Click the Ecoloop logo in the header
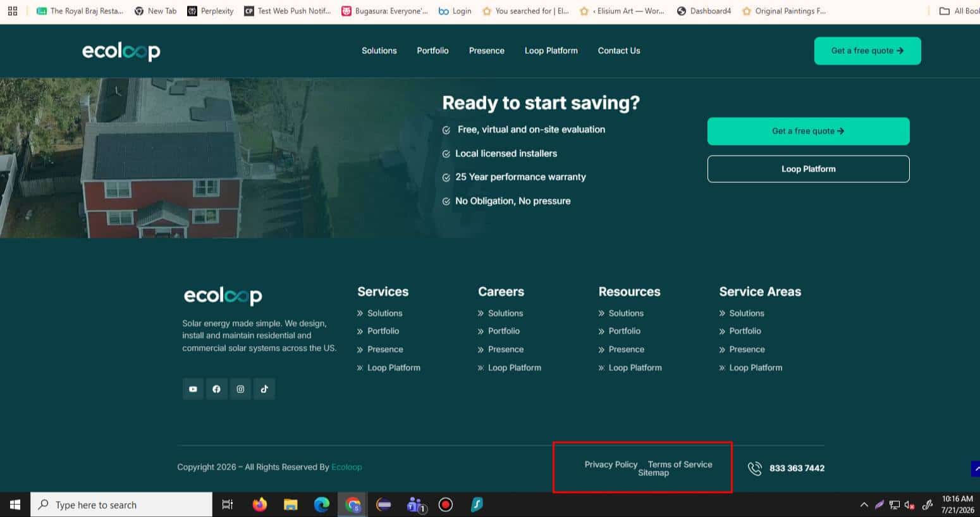This screenshot has height=517, width=980. (x=121, y=51)
